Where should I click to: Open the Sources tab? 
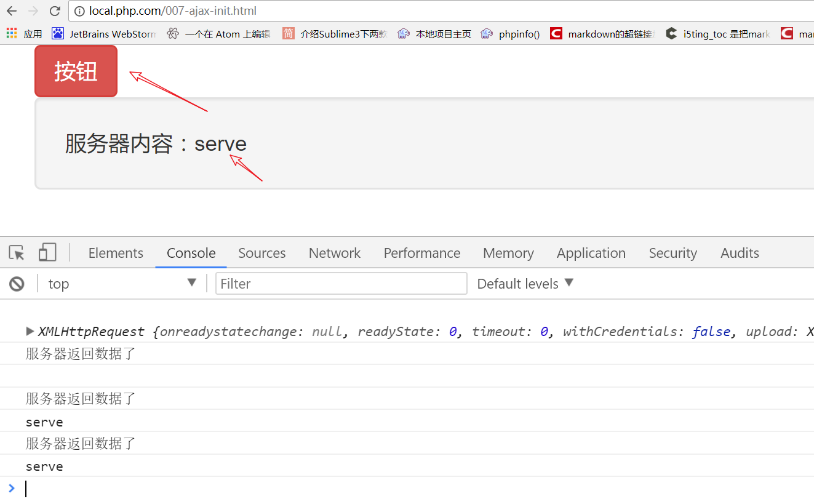click(262, 253)
